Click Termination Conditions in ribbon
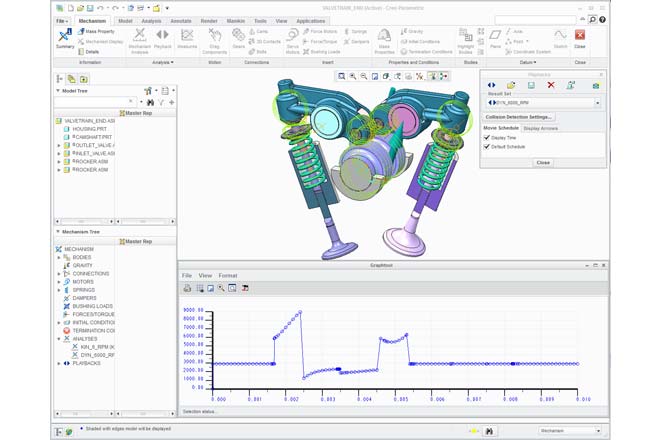Image resolution: width=660 pixels, height=440 pixels. coord(426,52)
